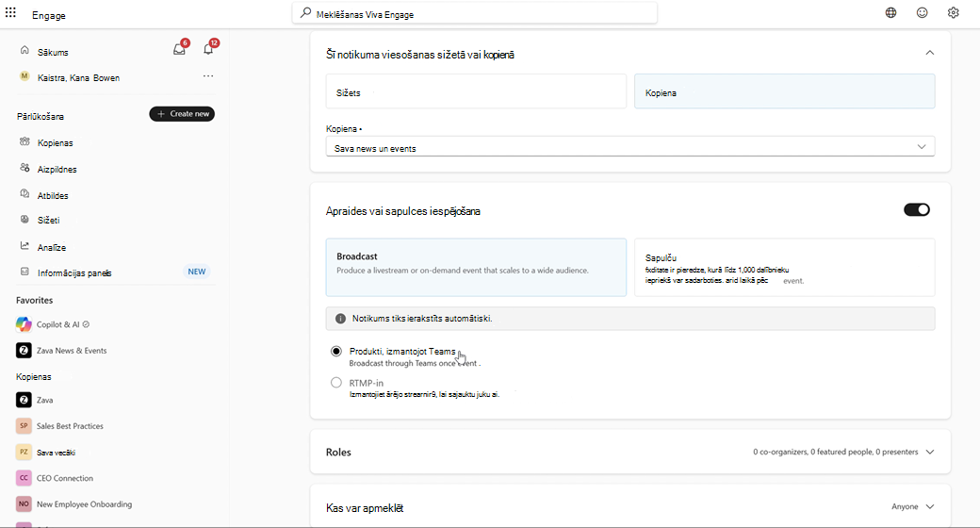Open the more options ellipsis beside the user name
Screen dimensions: 980x528
[208, 75]
